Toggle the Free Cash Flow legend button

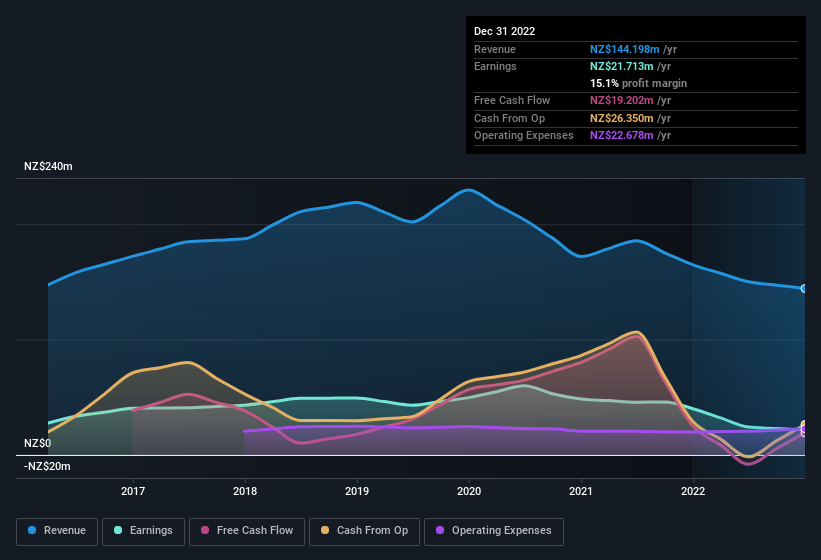pyautogui.click(x=247, y=531)
